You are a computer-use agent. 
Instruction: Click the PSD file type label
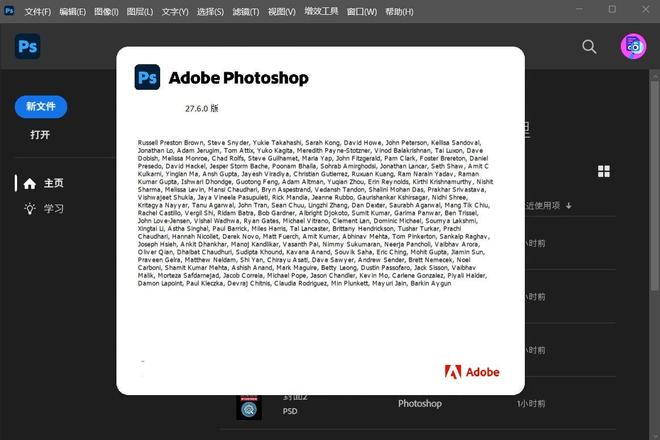[x=290, y=411]
